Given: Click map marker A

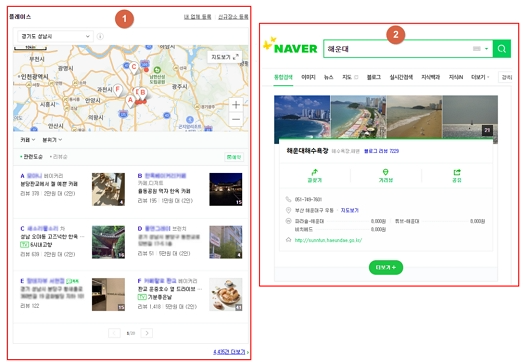Looking at the screenshot, I should (130, 101).
